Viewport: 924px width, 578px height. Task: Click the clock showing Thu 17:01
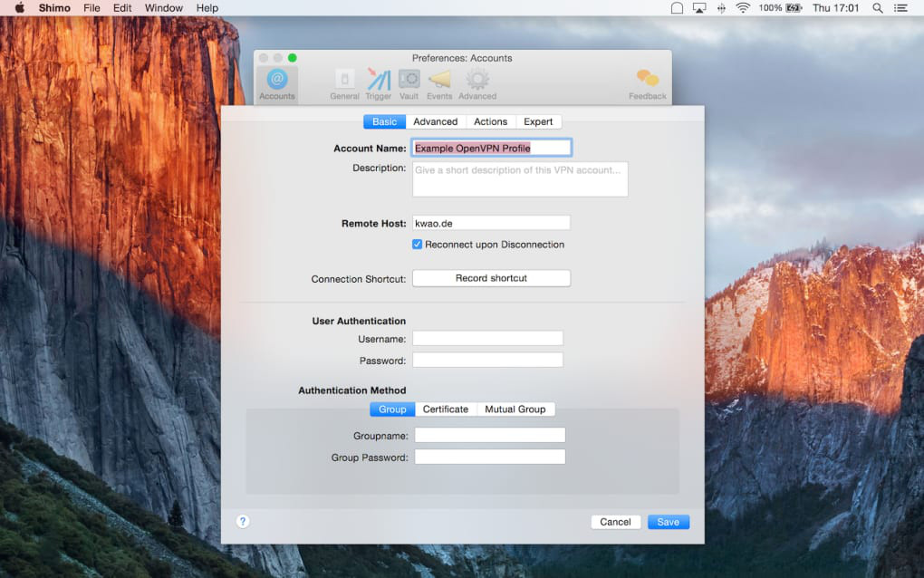click(835, 7)
